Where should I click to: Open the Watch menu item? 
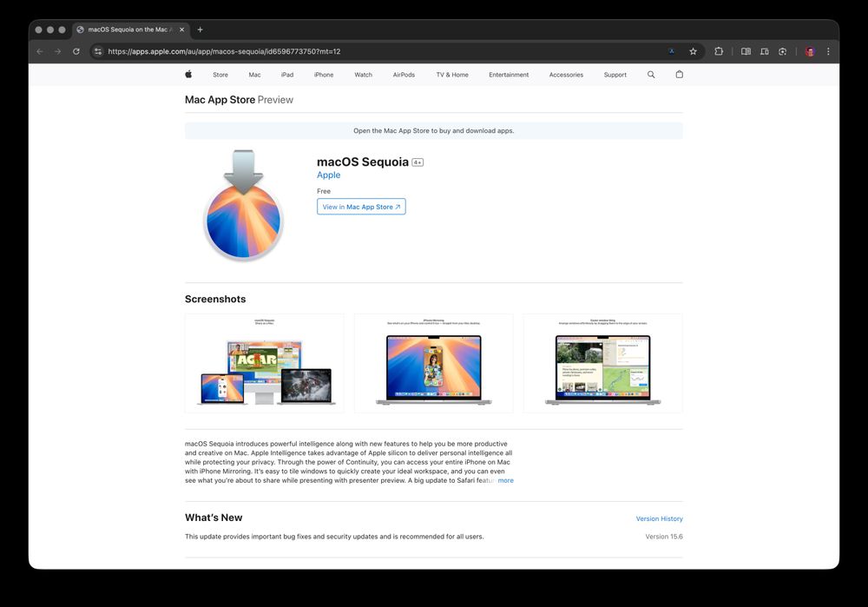point(363,75)
